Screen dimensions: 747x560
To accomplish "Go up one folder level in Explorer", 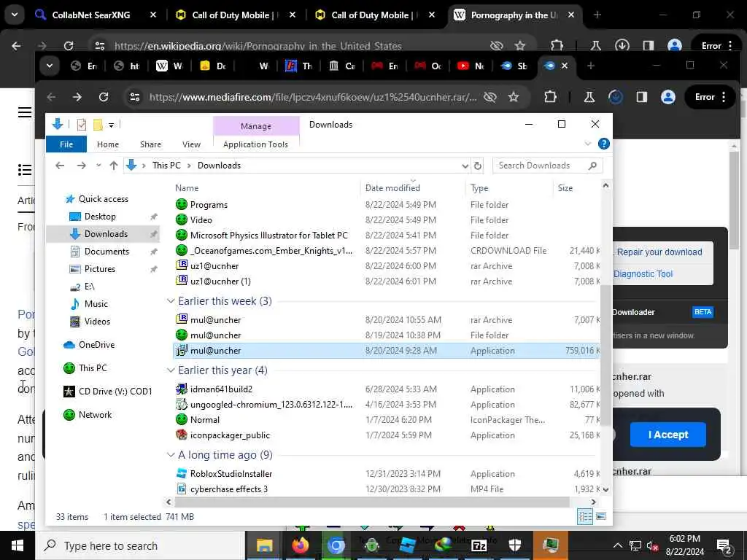I will [x=113, y=166].
